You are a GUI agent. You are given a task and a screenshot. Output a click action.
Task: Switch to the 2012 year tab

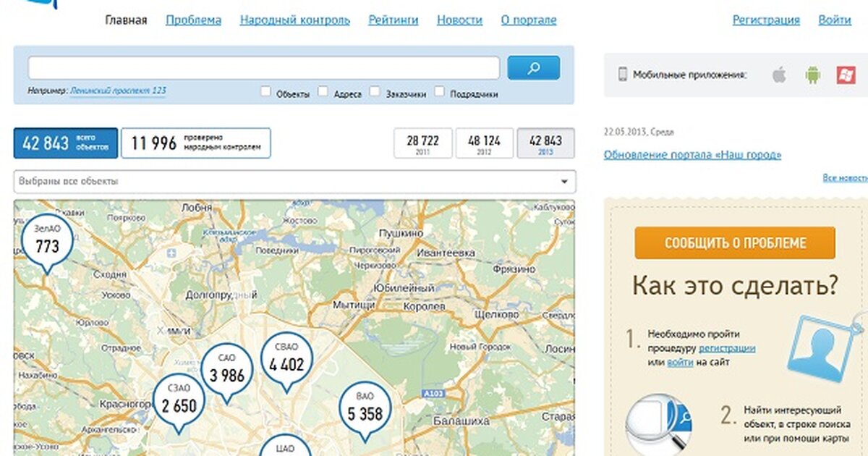pyautogui.click(x=484, y=143)
